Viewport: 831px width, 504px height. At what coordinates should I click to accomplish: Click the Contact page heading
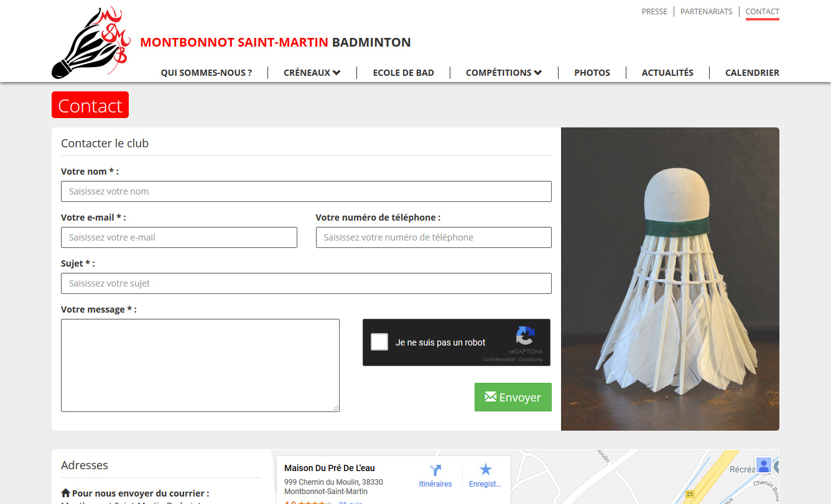pyautogui.click(x=90, y=105)
